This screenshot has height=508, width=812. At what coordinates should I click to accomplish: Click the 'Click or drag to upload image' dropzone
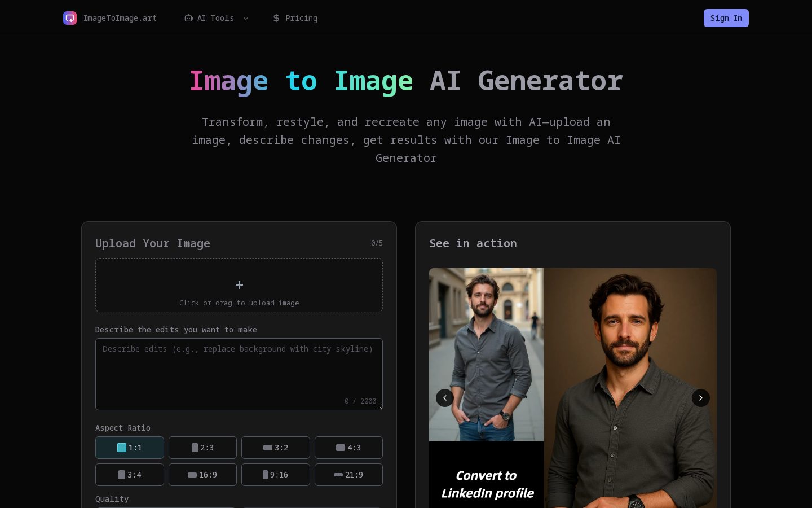(x=239, y=285)
